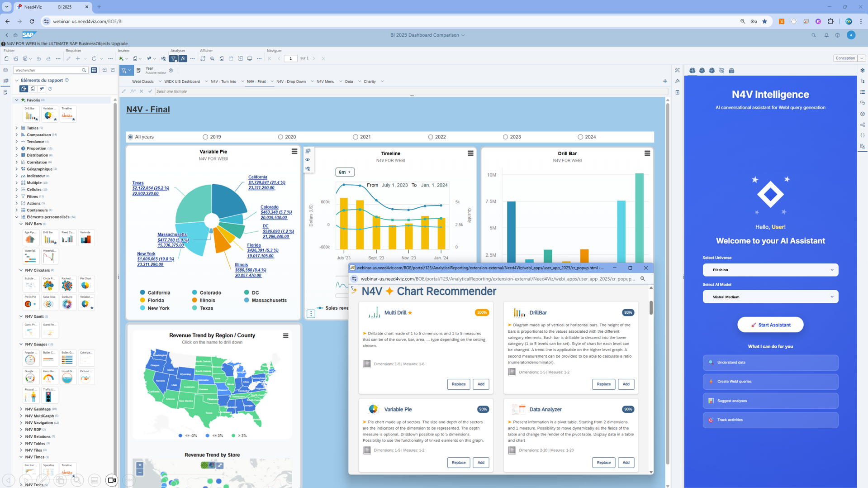Click the add report tab plus icon

pos(665,81)
